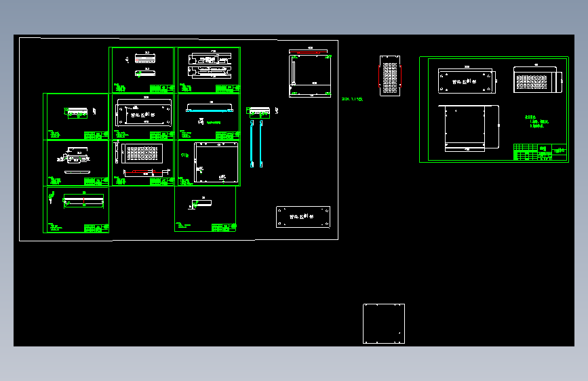Select the loose labeled panel plate outside the sheets
The width and height of the screenshot is (588, 381).
click(x=303, y=217)
